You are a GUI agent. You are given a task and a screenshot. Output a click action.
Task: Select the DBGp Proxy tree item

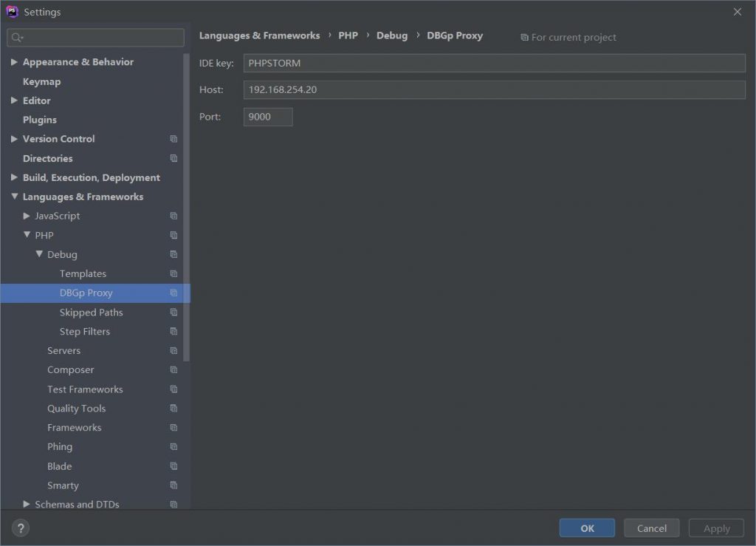tap(95, 293)
